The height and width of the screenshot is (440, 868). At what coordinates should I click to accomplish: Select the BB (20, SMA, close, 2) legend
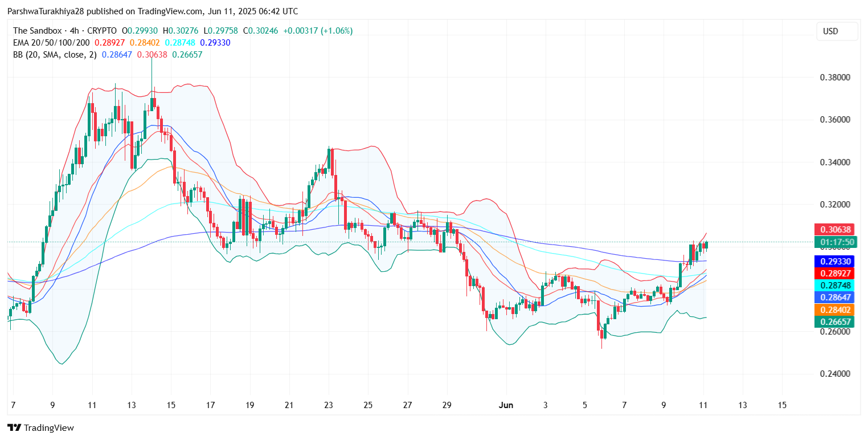[55, 55]
